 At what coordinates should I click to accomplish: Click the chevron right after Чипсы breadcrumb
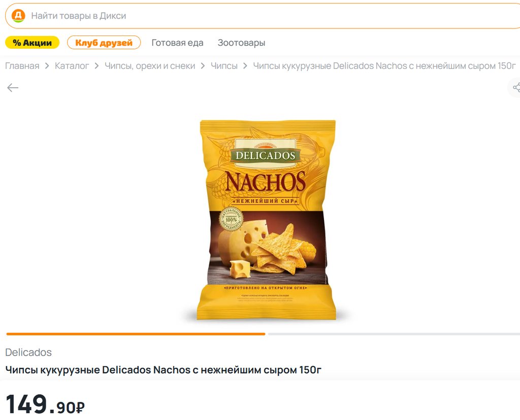coord(245,66)
